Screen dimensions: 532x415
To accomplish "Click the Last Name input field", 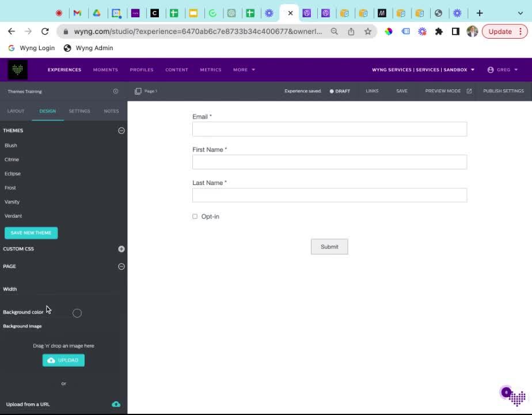I will (329, 195).
